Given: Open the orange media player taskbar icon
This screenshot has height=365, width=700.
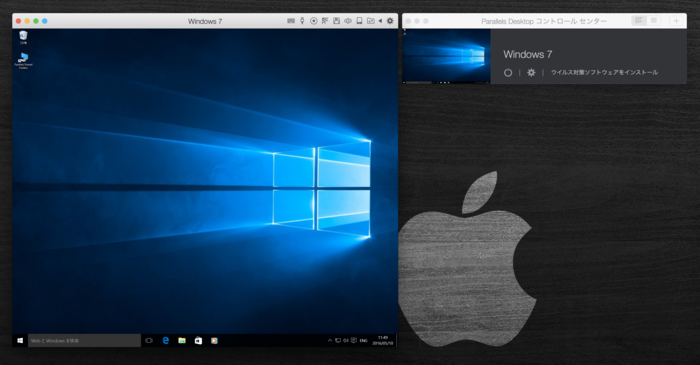Looking at the screenshot, I should (x=214, y=340).
